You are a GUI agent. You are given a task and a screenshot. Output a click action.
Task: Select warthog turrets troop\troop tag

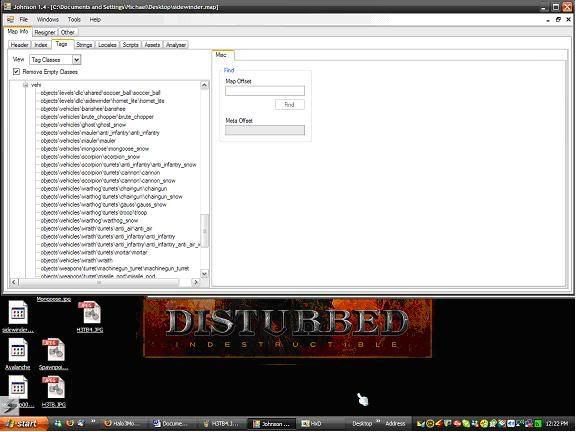pyautogui.click(x=94, y=213)
